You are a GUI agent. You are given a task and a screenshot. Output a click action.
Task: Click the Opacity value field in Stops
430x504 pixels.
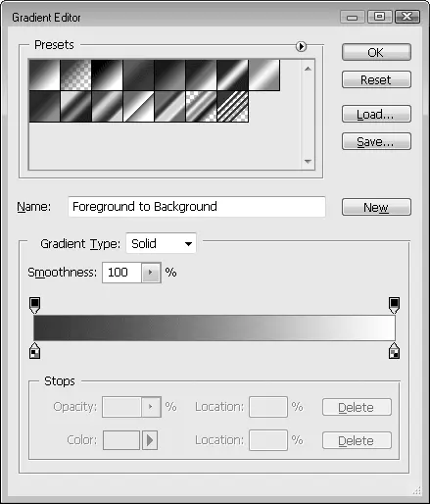121,407
